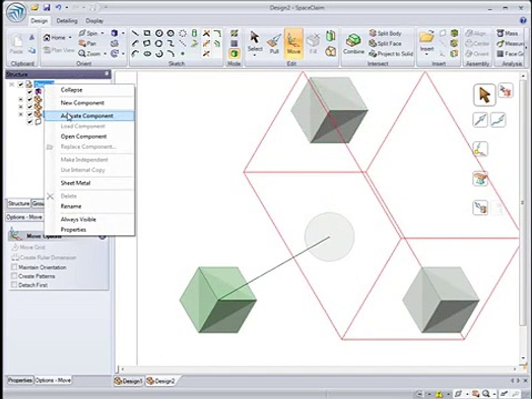532x399 pixels.
Task: Click the Pan orient tool
Action: coord(88,43)
